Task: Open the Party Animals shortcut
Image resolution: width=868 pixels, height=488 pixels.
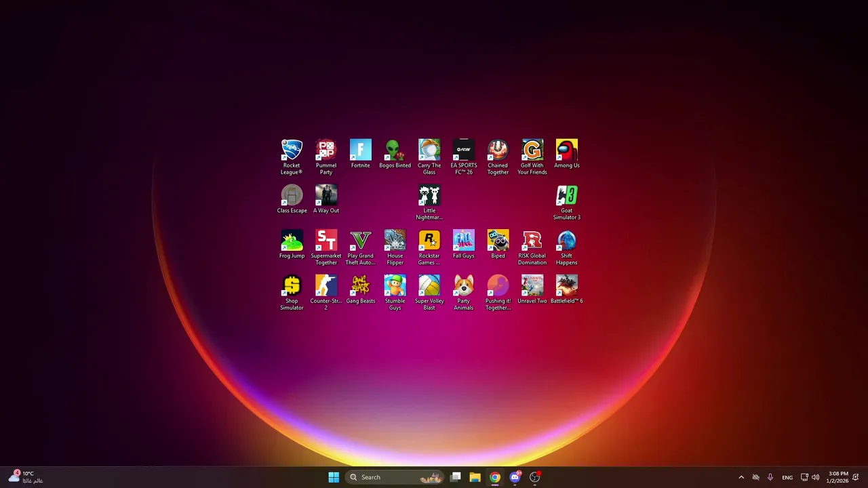Action: [x=464, y=293]
